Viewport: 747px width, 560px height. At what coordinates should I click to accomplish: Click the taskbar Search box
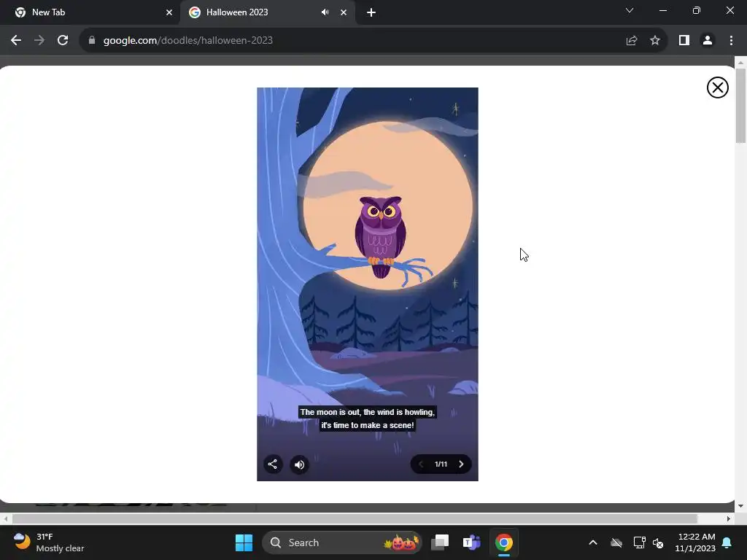pyautogui.click(x=342, y=542)
